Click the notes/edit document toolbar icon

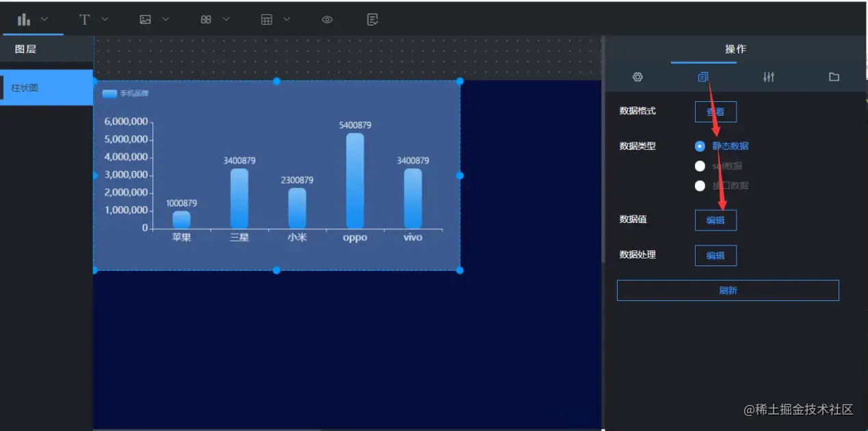pyautogui.click(x=373, y=19)
